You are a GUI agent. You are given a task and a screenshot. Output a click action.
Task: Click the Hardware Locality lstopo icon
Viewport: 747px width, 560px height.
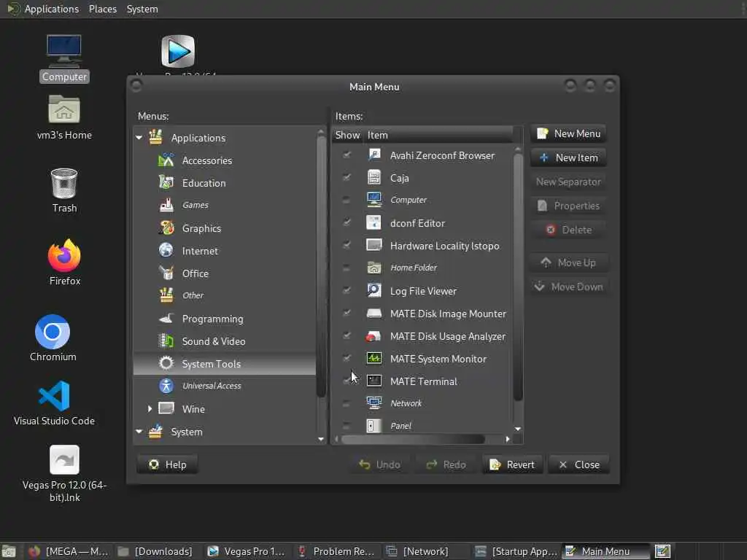tap(374, 245)
